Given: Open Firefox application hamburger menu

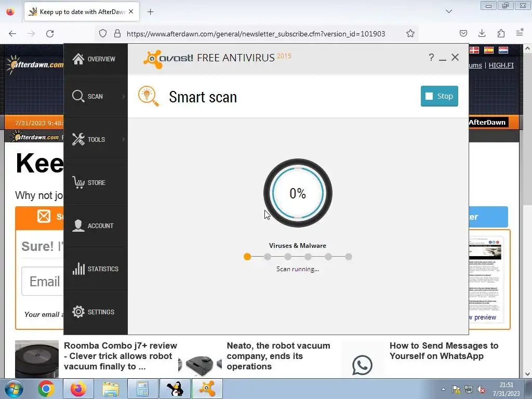Looking at the screenshot, I should click(520, 33).
